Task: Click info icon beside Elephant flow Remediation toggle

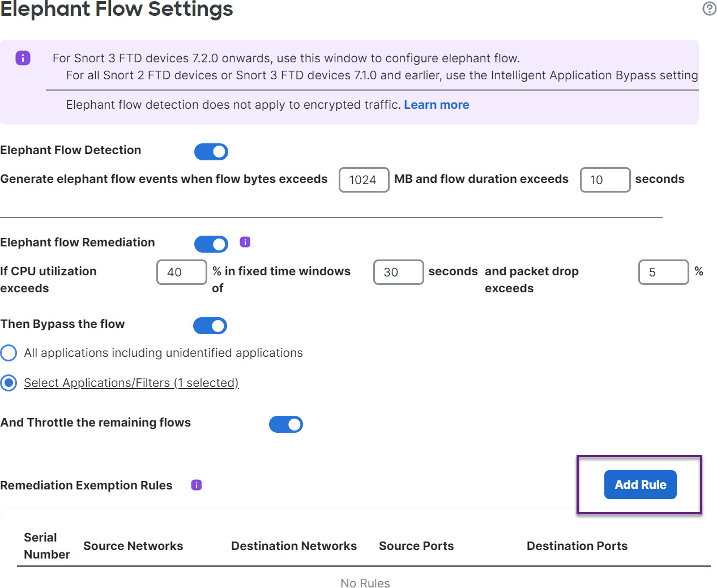Action: pos(245,242)
